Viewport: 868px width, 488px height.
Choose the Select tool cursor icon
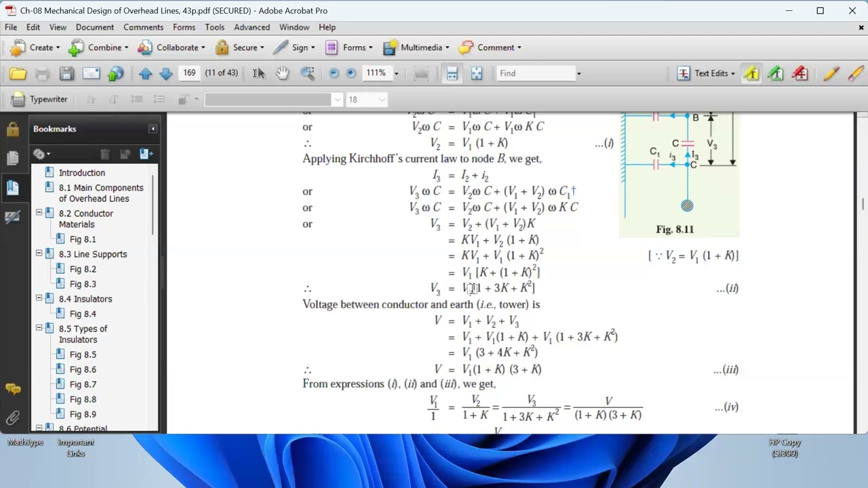[258, 73]
